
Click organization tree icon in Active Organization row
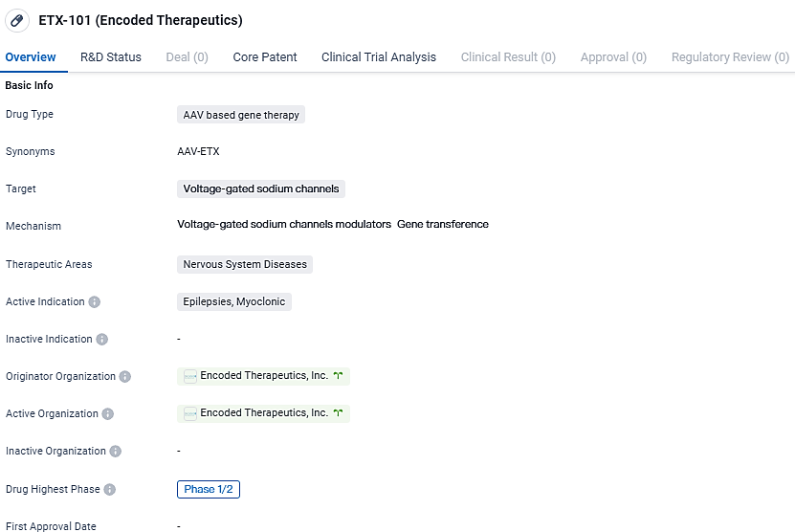[x=338, y=413]
